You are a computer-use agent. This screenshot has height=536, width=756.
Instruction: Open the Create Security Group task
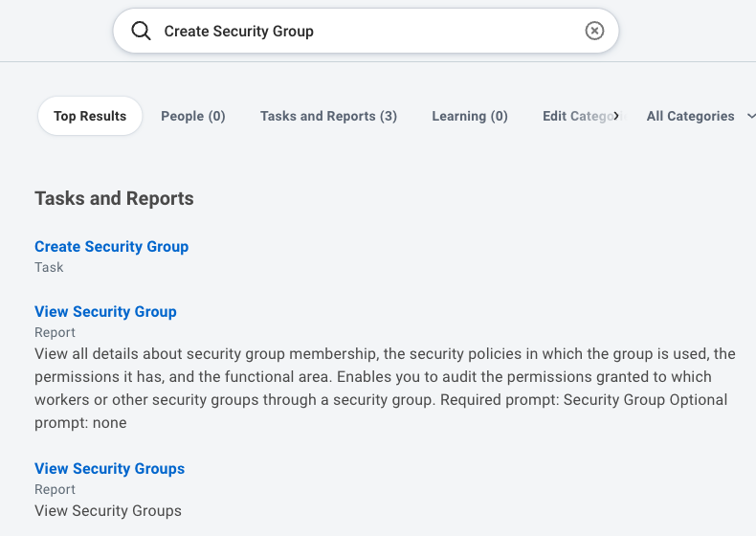111,247
